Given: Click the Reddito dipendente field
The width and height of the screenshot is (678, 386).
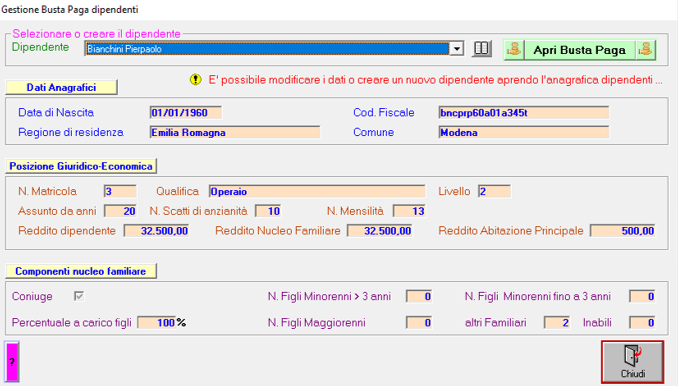Looking at the screenshot, I should [156, 231].
